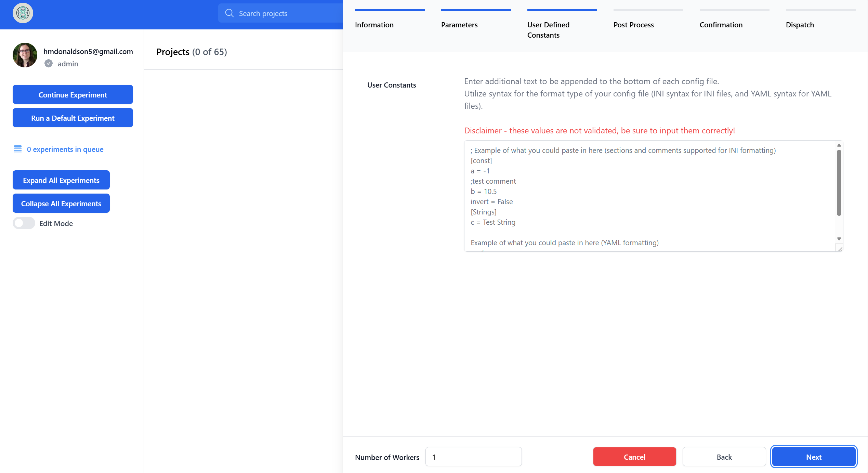868x473 pixels.
Task: Go to Confirmation step tab
Action: point(734,20)
